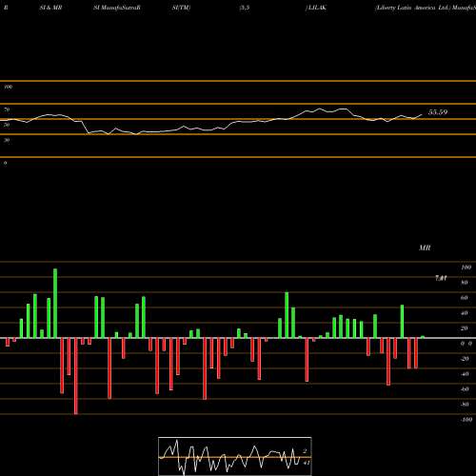Screen dimensions: 476x476
Task: Click the 0 label below the RSI panel
Action: pyautogui.click(x=5, y=163)
